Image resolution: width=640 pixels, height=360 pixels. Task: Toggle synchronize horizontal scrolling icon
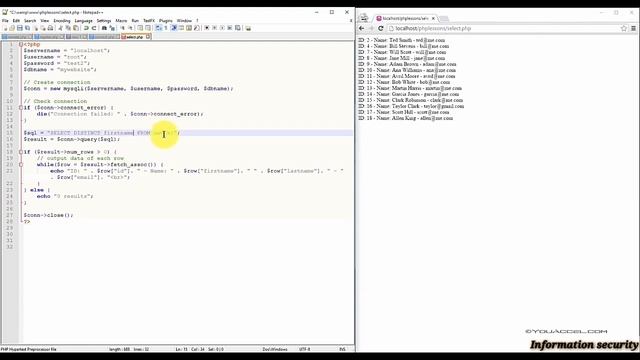coord(147,28)
